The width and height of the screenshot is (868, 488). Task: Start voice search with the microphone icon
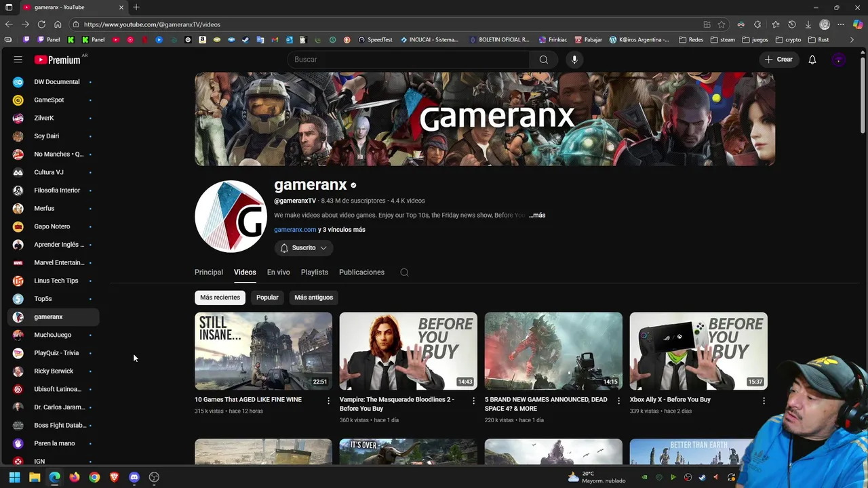pos(574,60)
